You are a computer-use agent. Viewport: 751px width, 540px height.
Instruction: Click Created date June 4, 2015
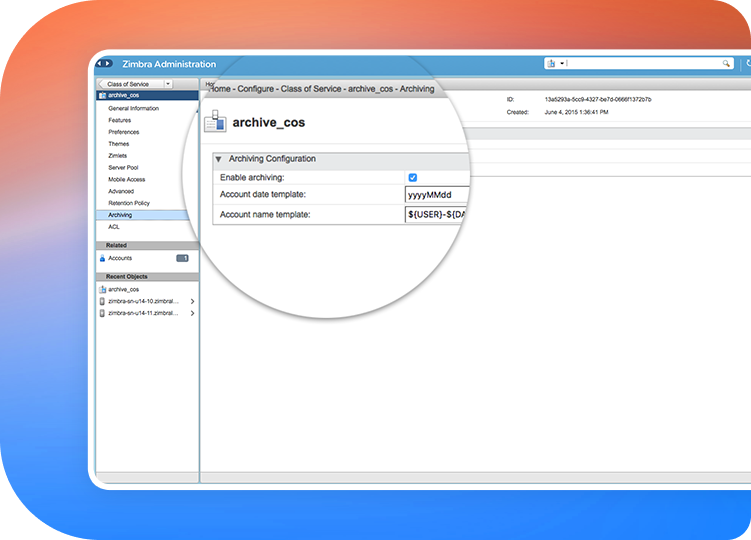(576, 112)
